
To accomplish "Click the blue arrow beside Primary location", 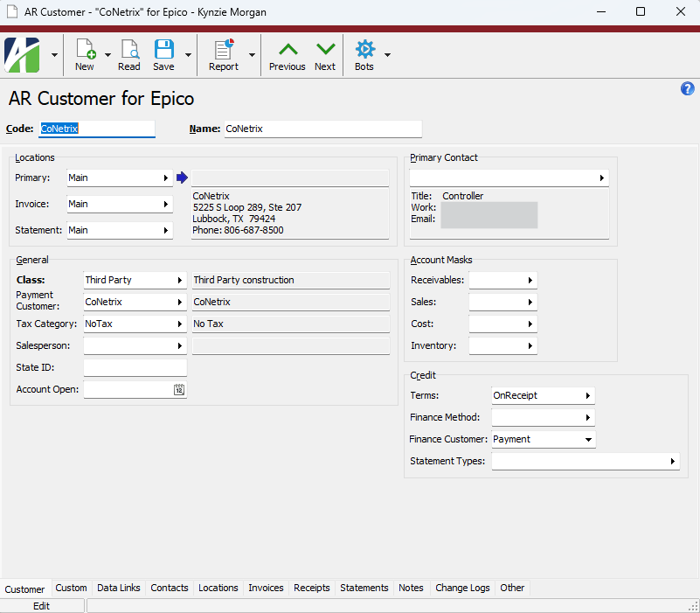I will tap(182, 178).
